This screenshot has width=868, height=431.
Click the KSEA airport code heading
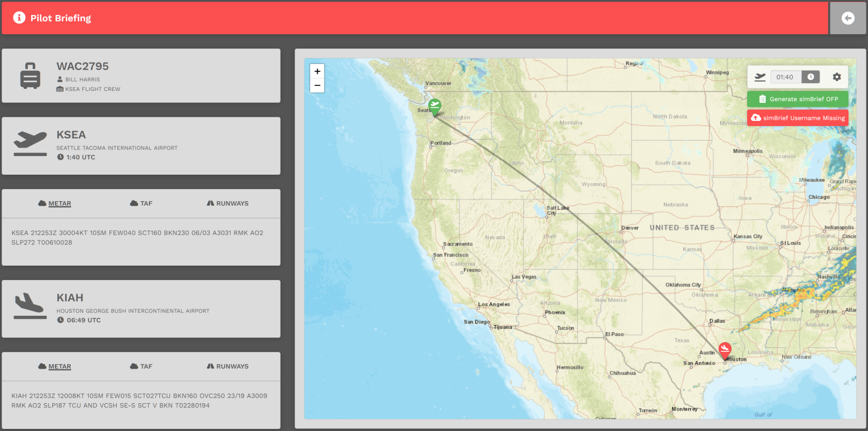[x=71, y=135]
